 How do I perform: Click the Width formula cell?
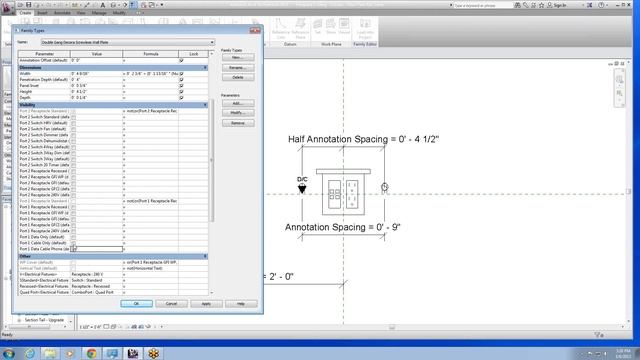pos(151,74)
